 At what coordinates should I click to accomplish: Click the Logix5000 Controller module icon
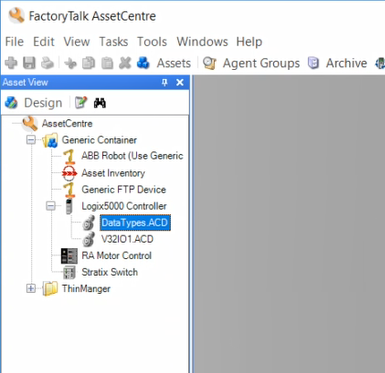click(69, 206)
